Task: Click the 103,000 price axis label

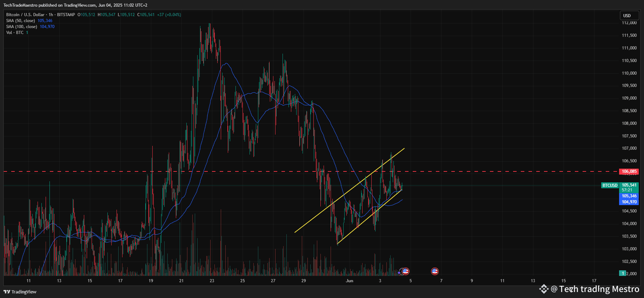Action: 629,249
